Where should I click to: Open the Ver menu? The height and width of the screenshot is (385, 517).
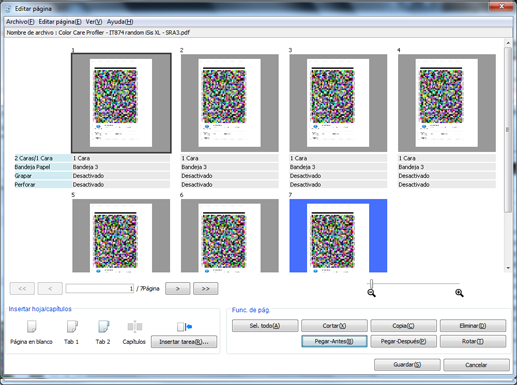(94, 22)
